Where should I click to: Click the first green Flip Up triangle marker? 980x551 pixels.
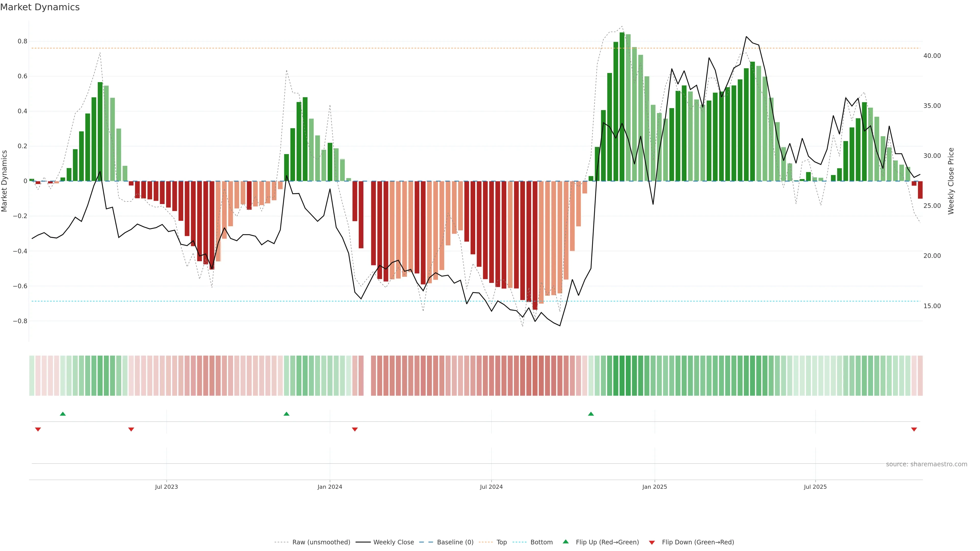(63, 414)
